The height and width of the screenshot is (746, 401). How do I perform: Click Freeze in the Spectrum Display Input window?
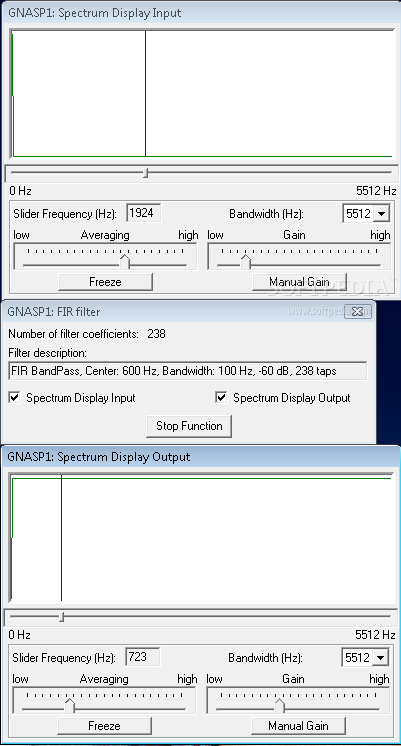point(105,282)
